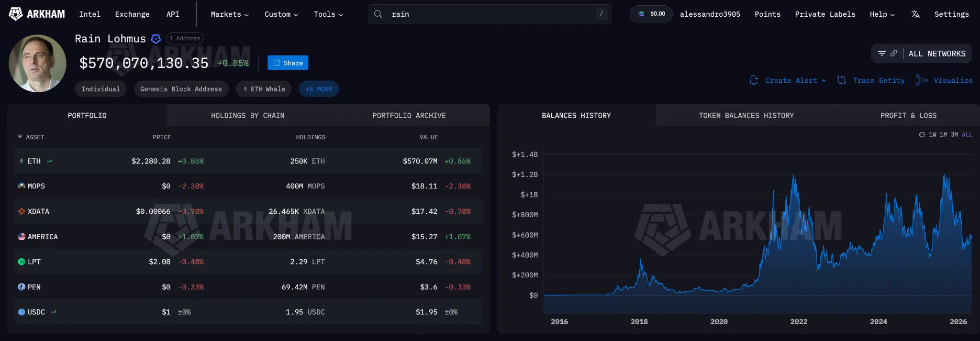This screenshot has height=341, width=980.
Task: Click the trend chart icon next to ETH
Action: (x=49, y=161)
